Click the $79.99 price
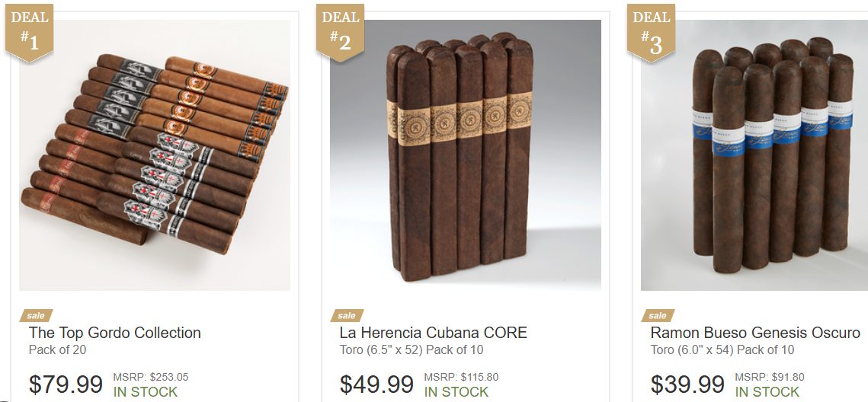 coord(66,384)
